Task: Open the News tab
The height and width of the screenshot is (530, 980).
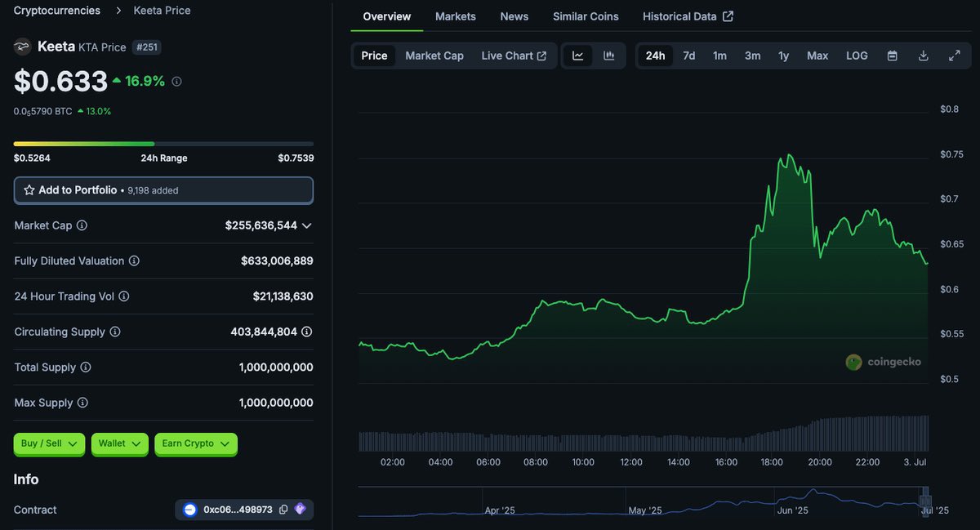Action: [x=514, y=16]
